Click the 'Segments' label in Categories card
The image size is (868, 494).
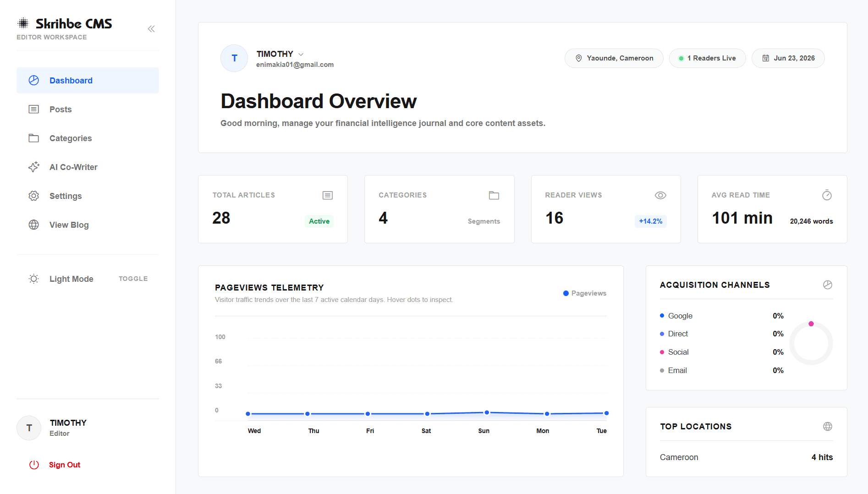point(483,221)
